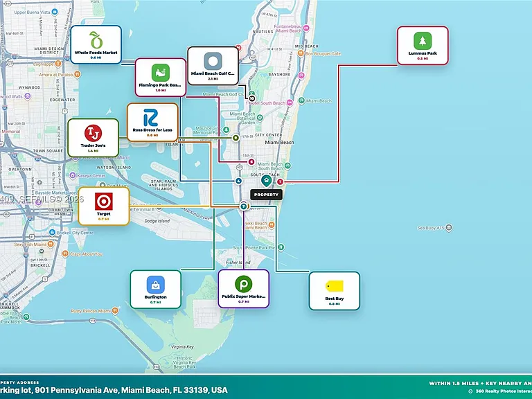Viewport: 532px width, 399px height.
Task: Click the Whole Foods Market card name
Action: point(96,53)
